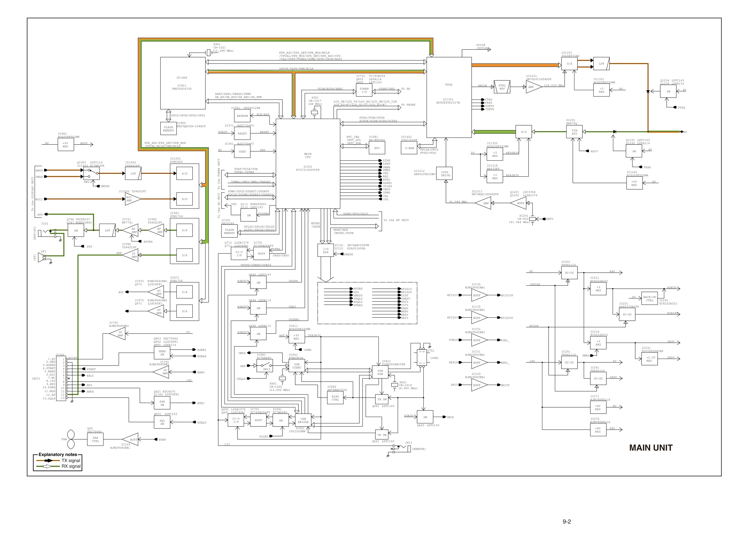Select the MAIN CPU IC301 block
This screenshot has height=534, width=756.
tap(308, 163)
